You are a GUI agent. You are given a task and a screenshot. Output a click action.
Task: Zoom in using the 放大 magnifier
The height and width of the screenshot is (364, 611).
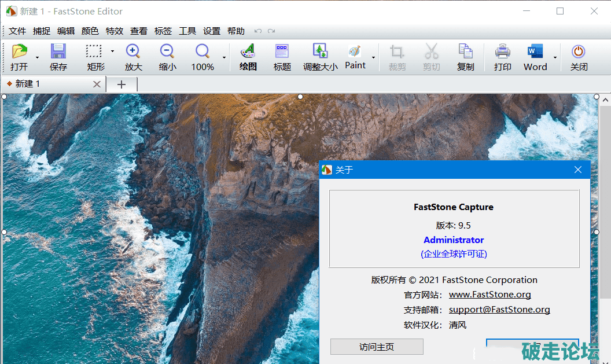(x=133, y=52)
